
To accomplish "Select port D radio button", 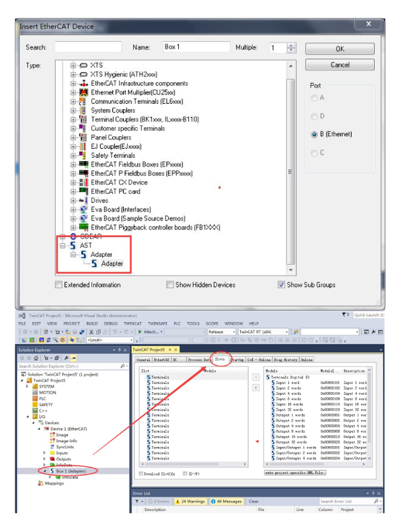I will (314, 116).
